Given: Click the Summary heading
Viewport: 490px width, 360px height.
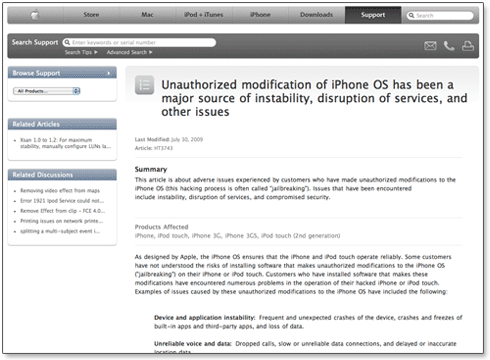Looking at the screenshot, I should (151, 169).
